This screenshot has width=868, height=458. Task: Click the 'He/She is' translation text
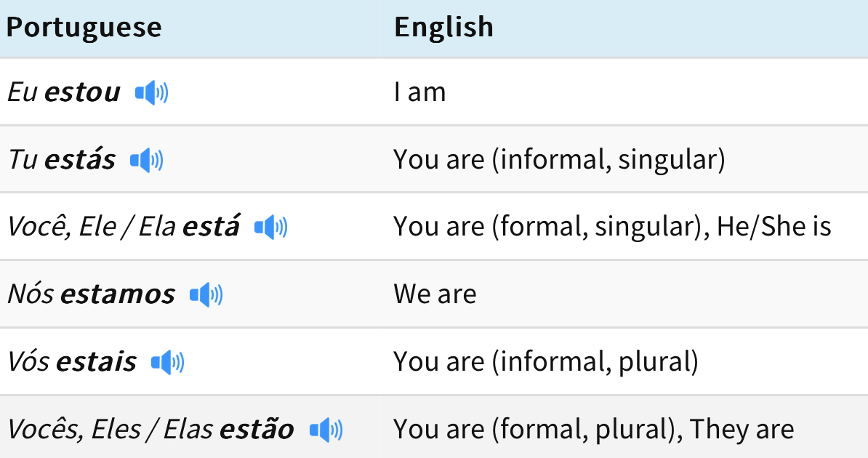774,227
